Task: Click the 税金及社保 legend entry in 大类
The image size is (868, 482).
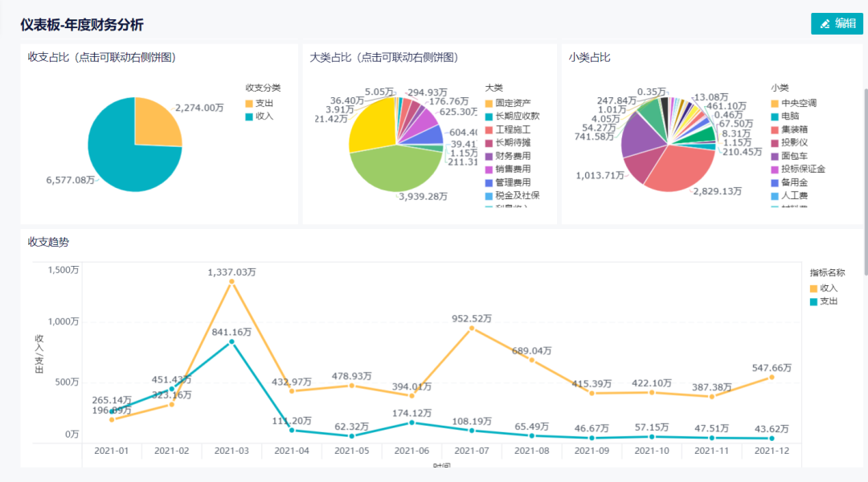Action: [x=517, y=195]
